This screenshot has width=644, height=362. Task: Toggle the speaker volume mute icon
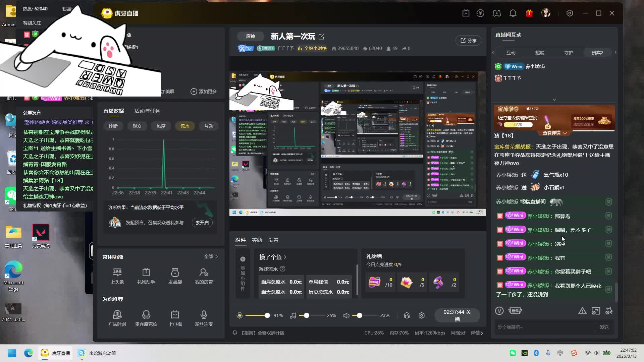coord(346,315)
